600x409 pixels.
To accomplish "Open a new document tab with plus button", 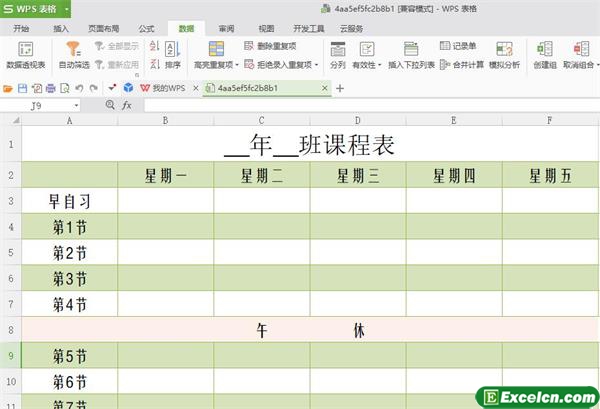I will click(340, 88).
